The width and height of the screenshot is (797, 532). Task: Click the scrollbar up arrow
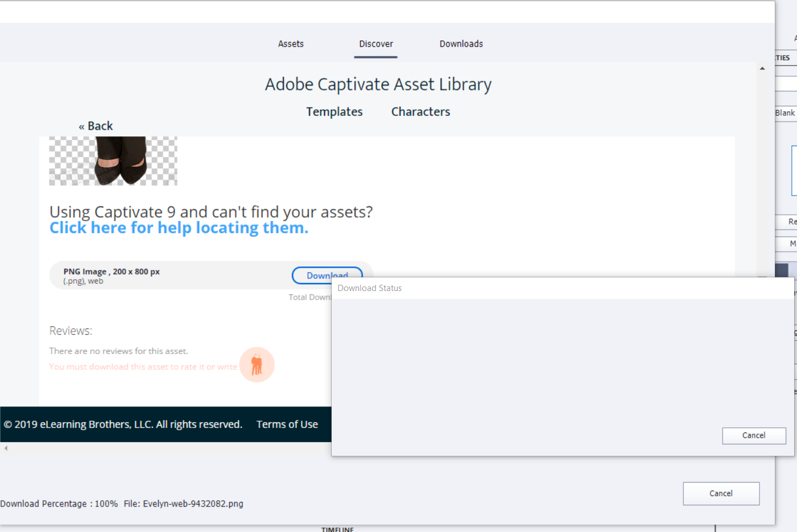pyautogui.click(x=762, y=67)
